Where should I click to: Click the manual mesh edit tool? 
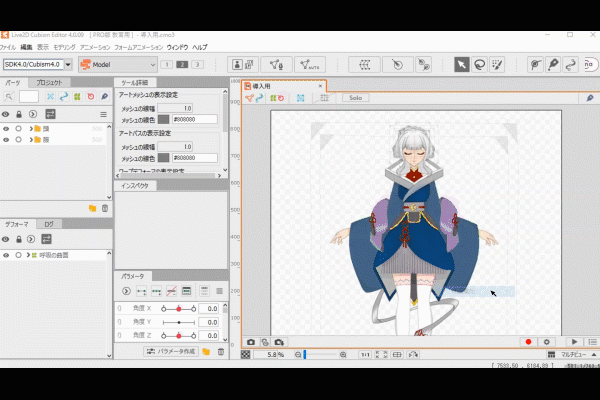(x=276, y=65)
